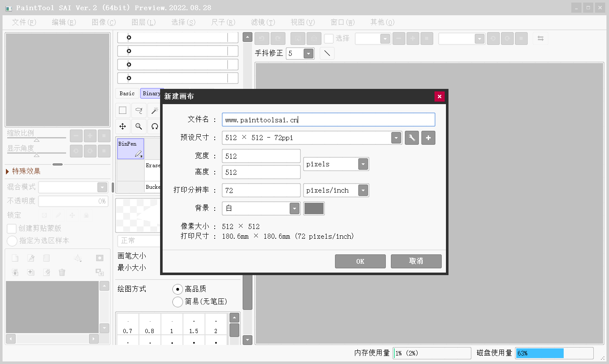Click the 取消 cancel button

pos(416,261)
